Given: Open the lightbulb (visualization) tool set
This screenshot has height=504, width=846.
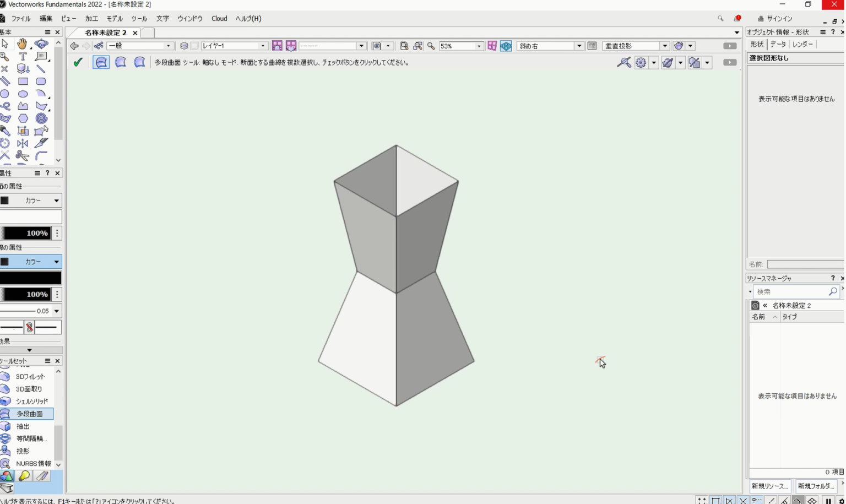Looking at the screenshot, I should click(24, 476).
